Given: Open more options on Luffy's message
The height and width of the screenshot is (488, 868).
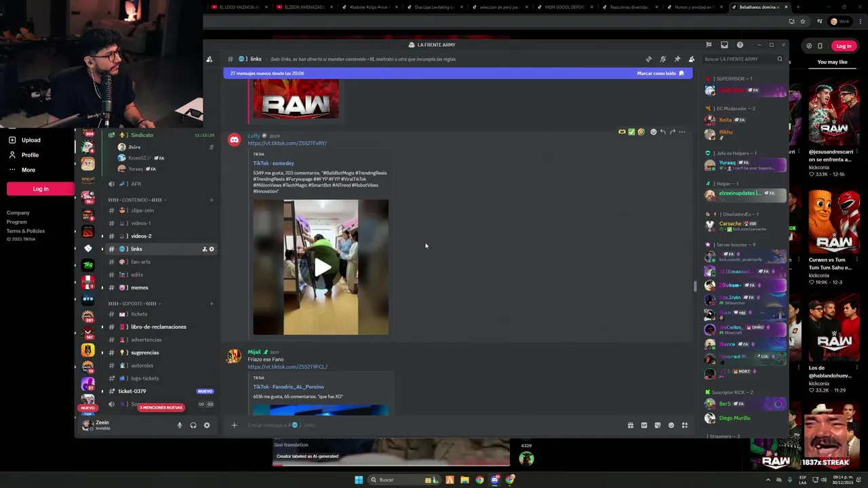Looking at the screenshot, I should coord(682,131).
